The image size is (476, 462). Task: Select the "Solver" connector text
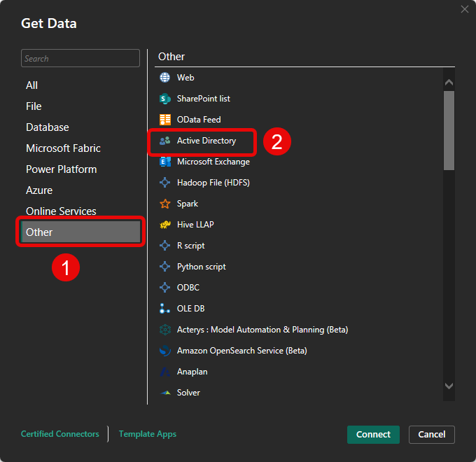188,393
